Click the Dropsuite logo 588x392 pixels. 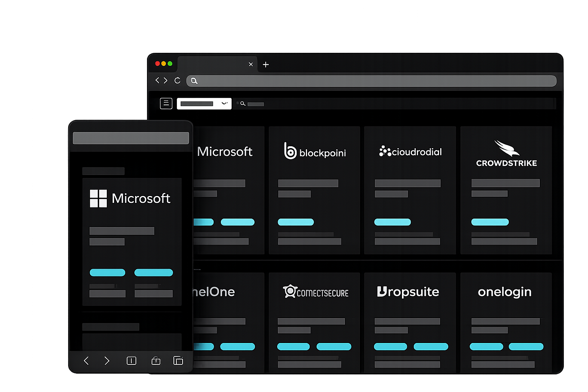click(x=408, y=292)
